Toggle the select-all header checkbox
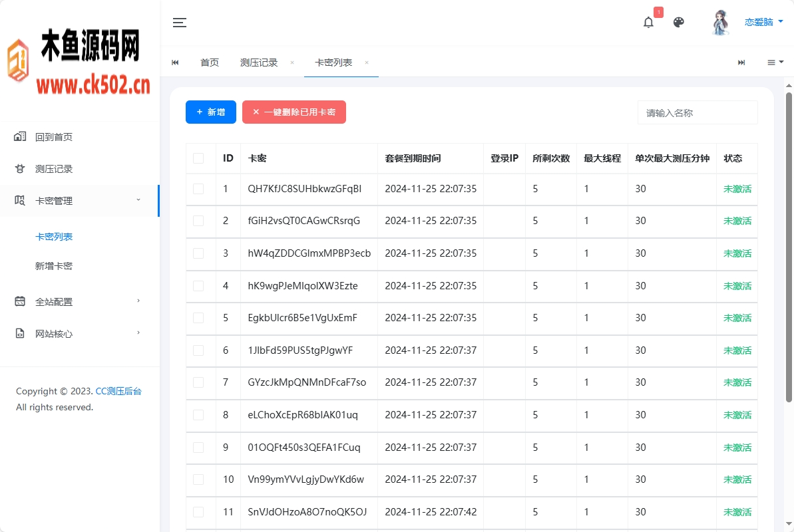The width and height of the screenshot is (794, 532). [198, 158]
